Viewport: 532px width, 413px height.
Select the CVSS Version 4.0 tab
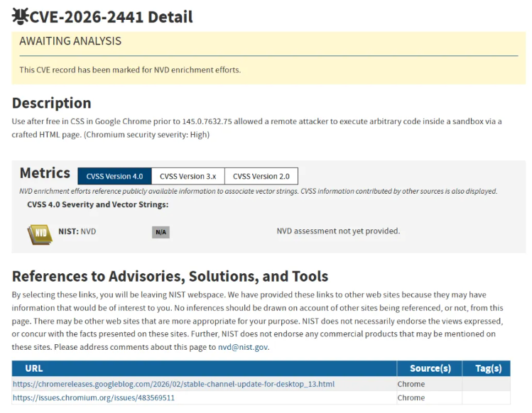coord(114,176)
